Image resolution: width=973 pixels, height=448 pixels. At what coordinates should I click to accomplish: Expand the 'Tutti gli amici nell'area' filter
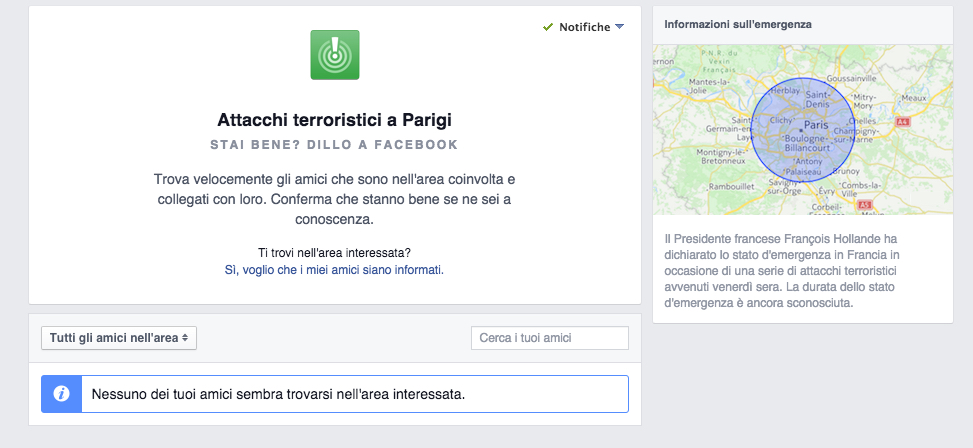[119, 338]
